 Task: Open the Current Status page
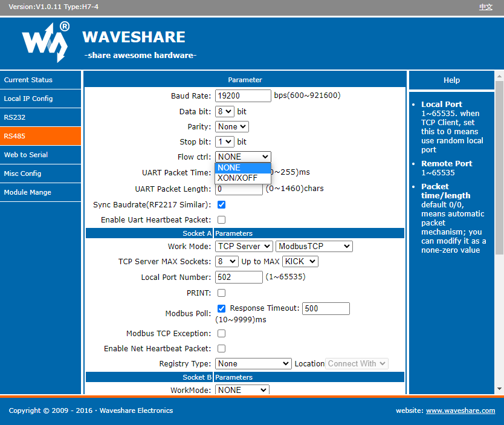(40, 80)
